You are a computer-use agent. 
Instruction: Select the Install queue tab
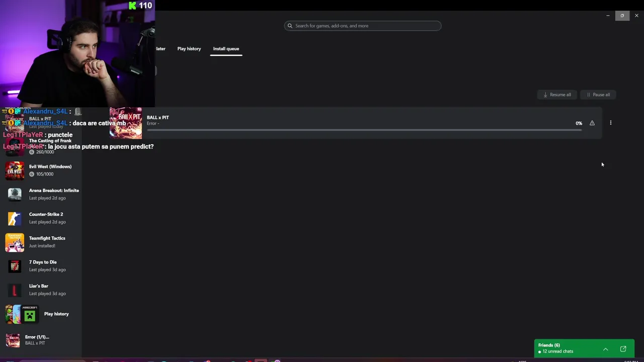pos(226,49)
